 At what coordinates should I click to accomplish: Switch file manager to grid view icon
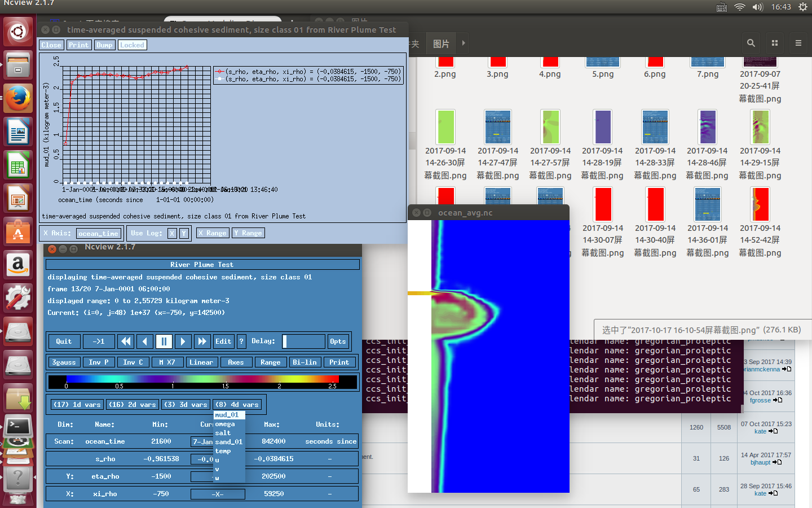(774, 43)
